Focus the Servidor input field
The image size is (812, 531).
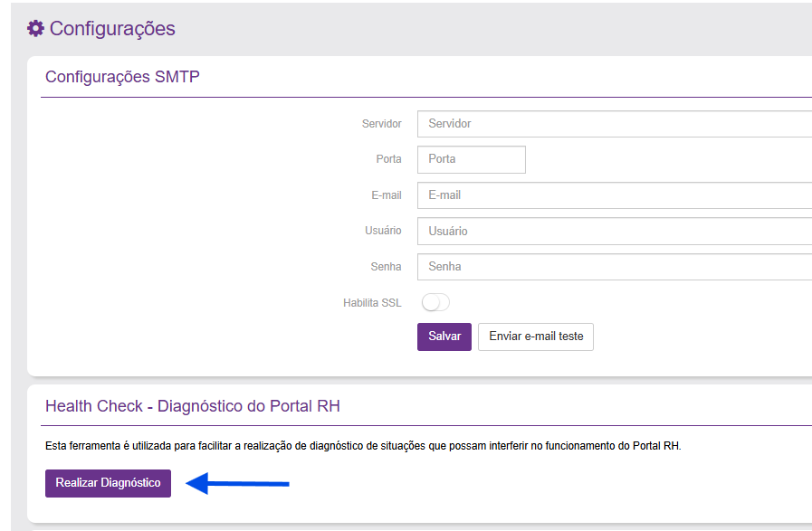point(614,124)
